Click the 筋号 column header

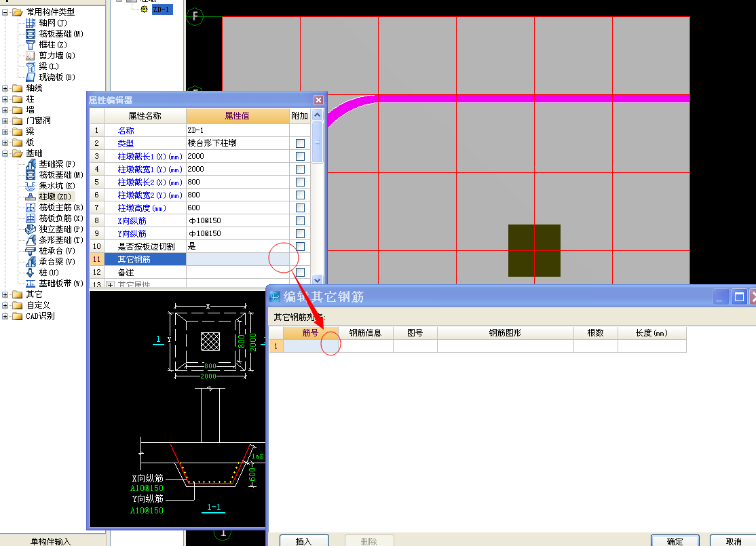311,332
